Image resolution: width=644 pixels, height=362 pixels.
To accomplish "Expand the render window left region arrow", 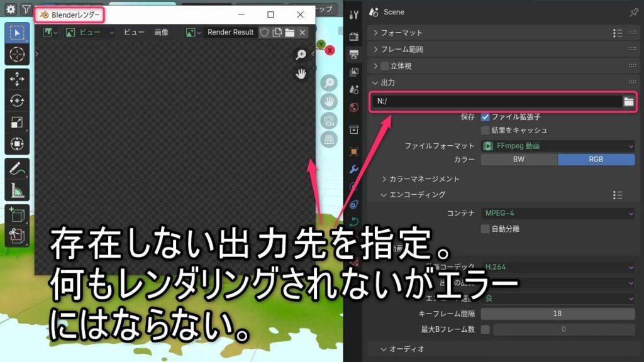I will (x=37, y=54).
